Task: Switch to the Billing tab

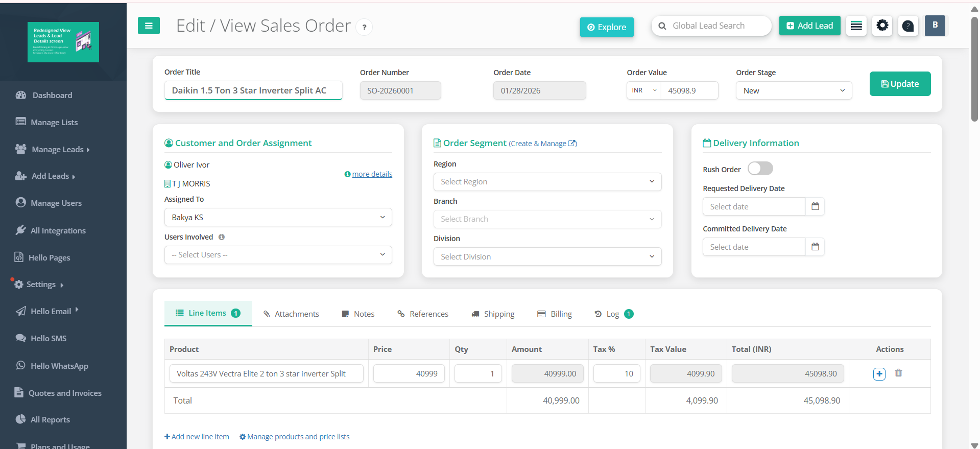Action: [555, 314]
